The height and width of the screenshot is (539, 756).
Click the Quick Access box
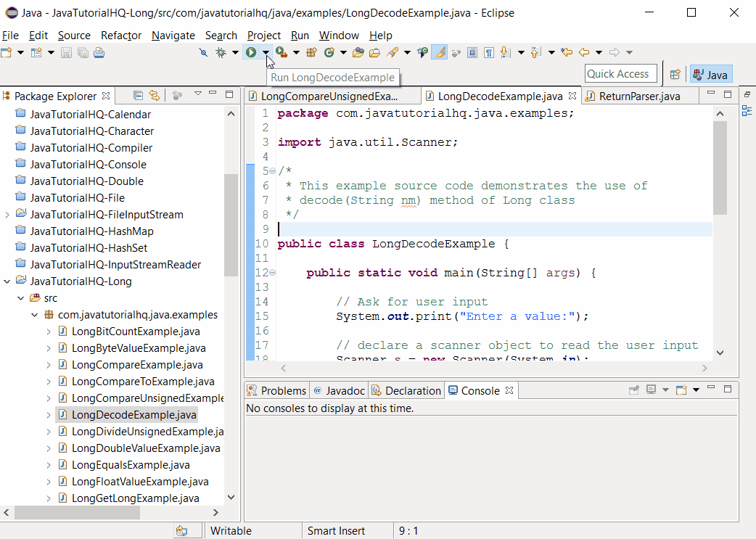(x=620, y=73)
